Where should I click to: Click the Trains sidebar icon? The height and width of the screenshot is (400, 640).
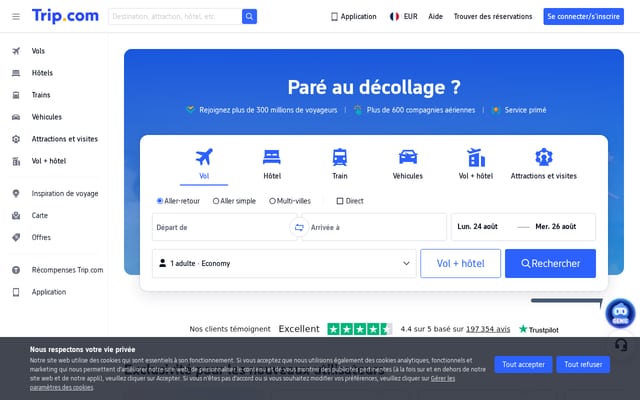16,95
